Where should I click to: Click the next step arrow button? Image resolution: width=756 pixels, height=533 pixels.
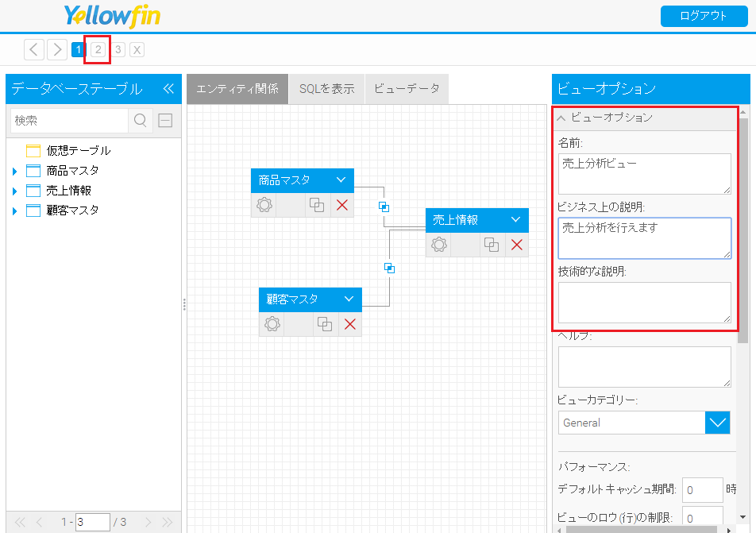point(56,50)
